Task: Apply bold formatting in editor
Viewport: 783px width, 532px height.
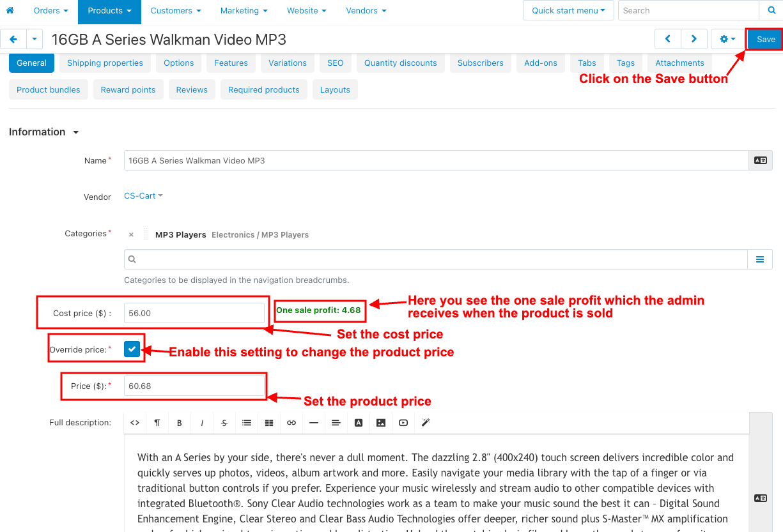Action: pos(180,423)
